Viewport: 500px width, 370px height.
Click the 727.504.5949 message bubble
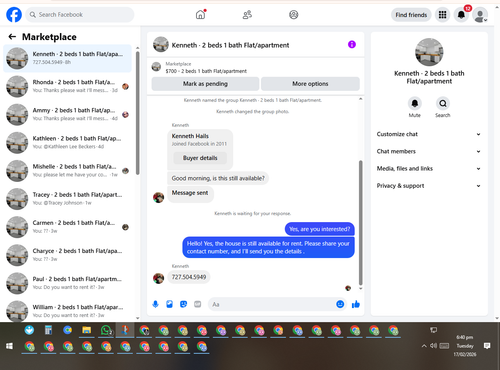[x=189, y=277]
